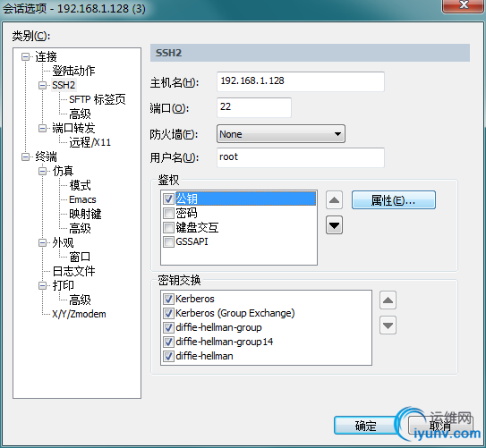Viewport: 486px width, 448px height.
Task: Collapse the 终端 tree node
Action: tap(25, 156)
